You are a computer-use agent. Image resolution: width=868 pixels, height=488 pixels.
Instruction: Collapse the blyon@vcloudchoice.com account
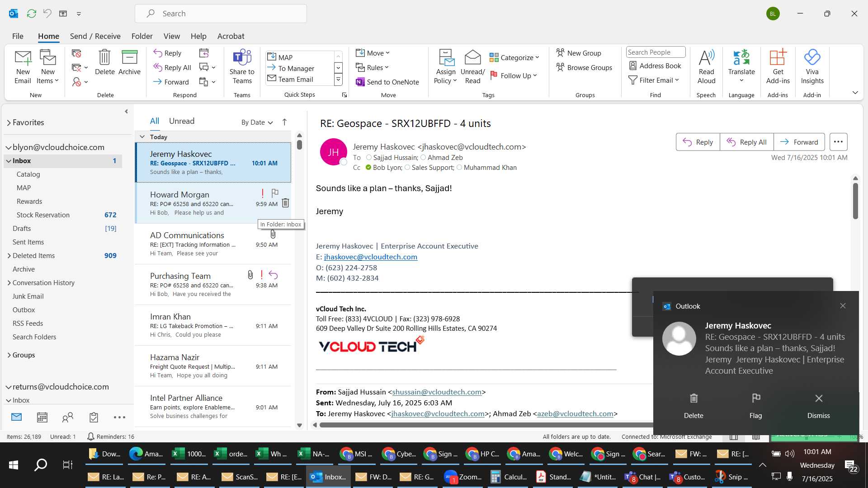[8, 147]
